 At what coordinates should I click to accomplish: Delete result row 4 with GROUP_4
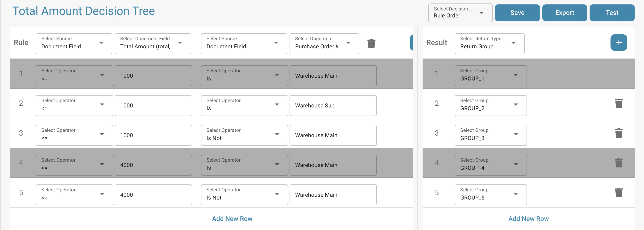tap(619, 163)
